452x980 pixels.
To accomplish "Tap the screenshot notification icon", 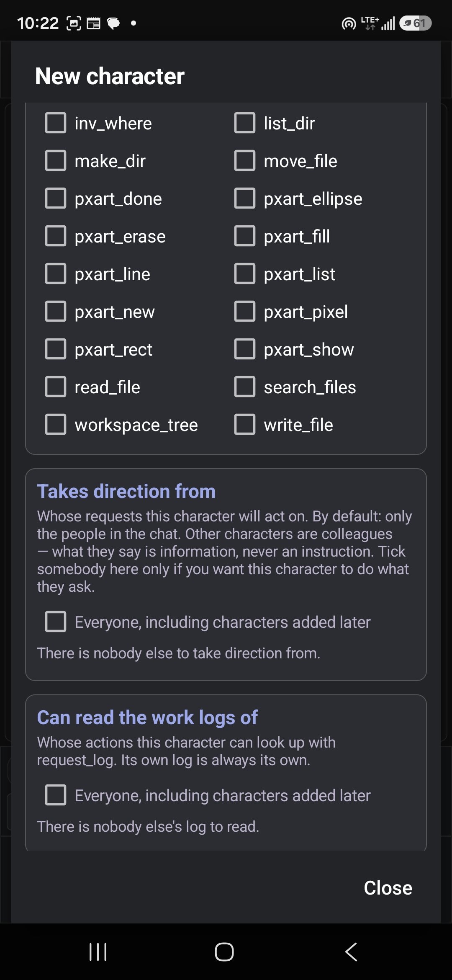I will pos(74,23).
